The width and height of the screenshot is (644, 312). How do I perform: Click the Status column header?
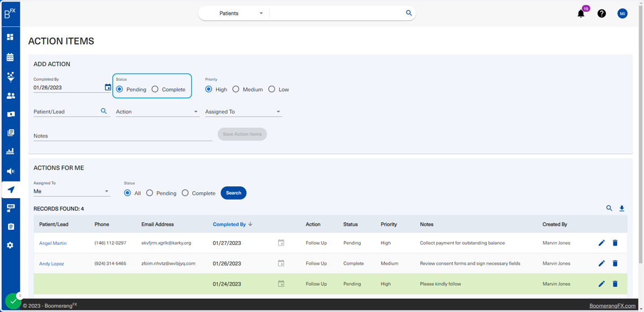pyautogui.click(x=350, y=224)
